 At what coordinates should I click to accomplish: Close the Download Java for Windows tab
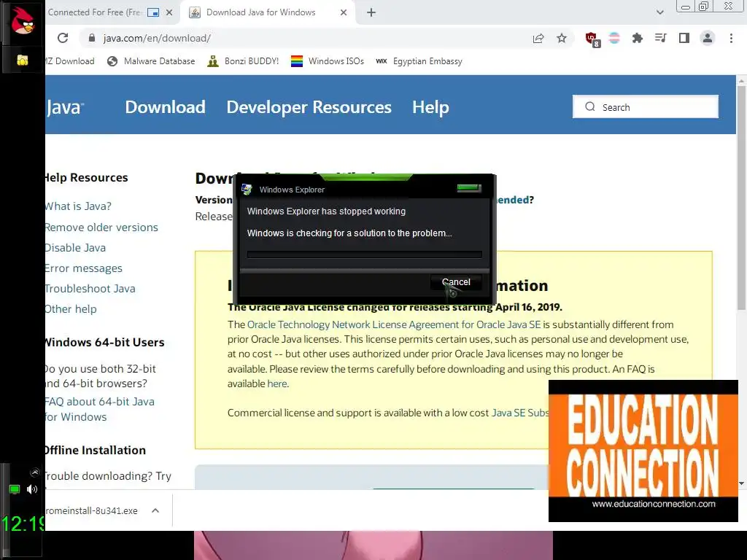coord(344,13)
